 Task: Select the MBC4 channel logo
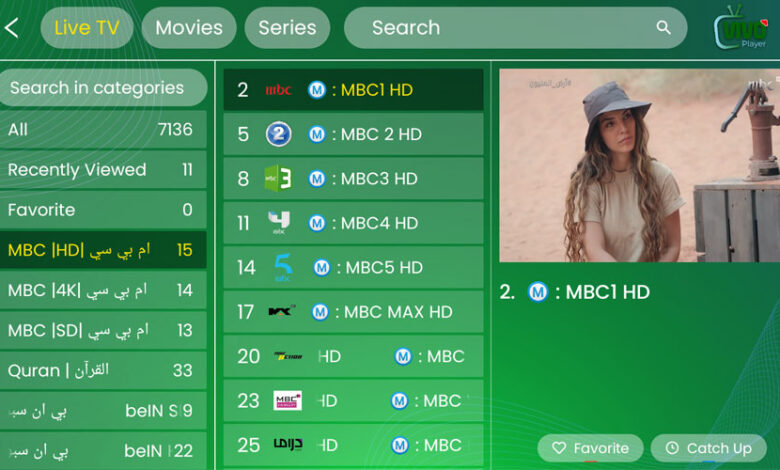point(278,223)
